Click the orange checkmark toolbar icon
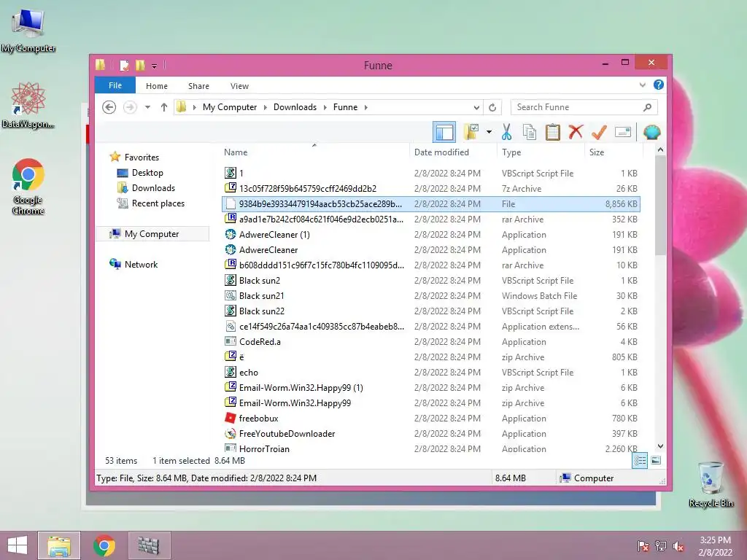This screenshot has height=560, width=747. coord(599,132)
